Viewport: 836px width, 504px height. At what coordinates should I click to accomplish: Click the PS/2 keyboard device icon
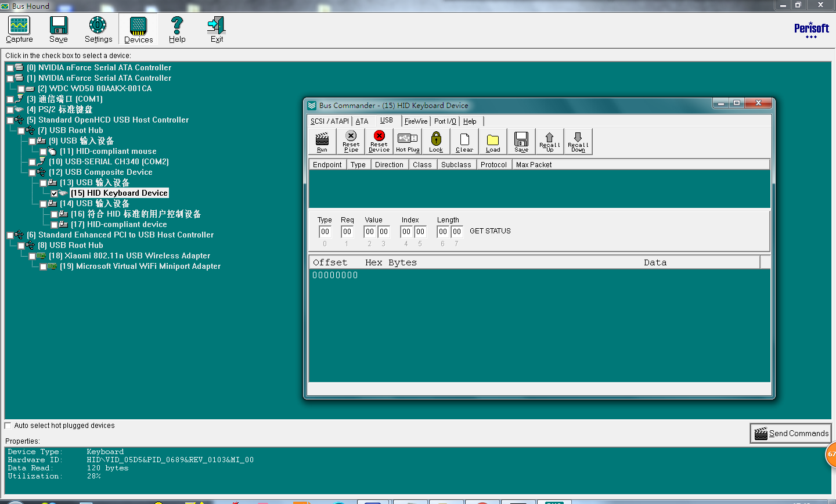(19, 110)
